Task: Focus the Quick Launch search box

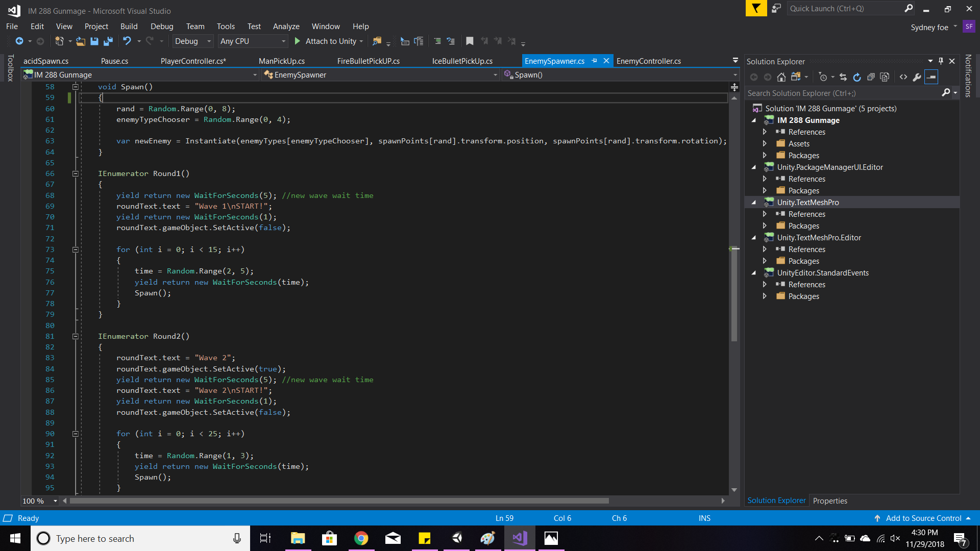Action: pyautogui.click(x=851, y=8)
